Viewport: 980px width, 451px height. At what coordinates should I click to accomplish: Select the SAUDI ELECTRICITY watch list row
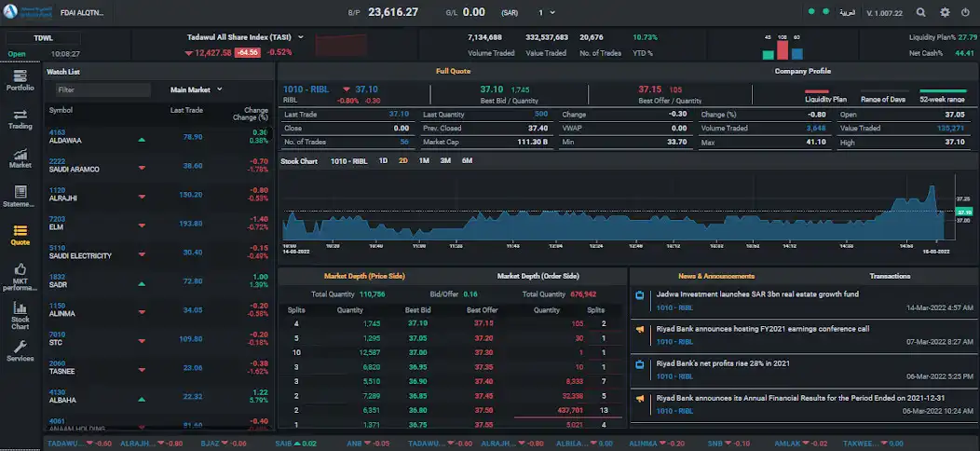click(158, 253)
